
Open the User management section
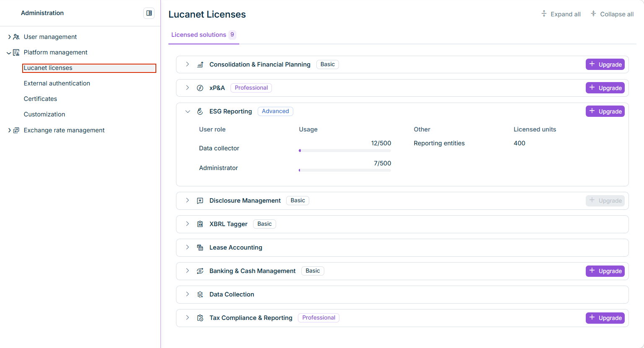tap(50, 37)
